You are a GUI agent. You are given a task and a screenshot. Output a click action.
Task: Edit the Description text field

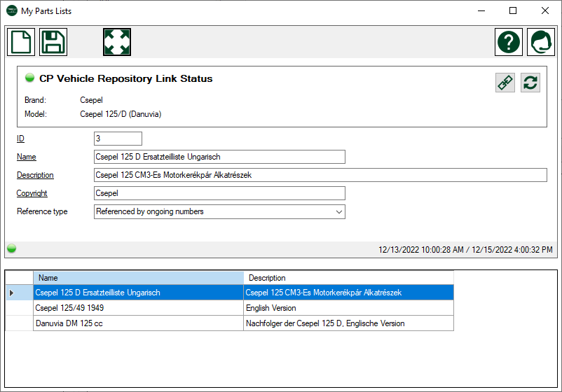click(320, 175)
